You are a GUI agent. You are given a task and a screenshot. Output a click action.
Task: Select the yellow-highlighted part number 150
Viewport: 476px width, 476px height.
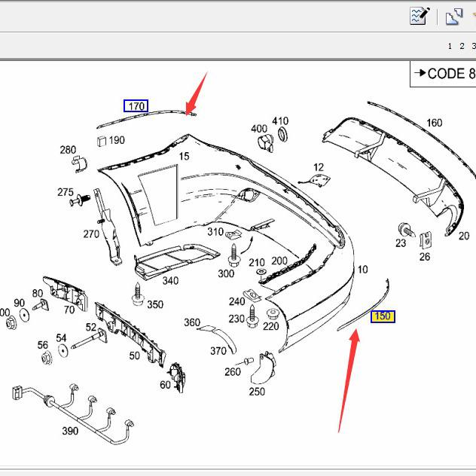(x=383, y=316)
